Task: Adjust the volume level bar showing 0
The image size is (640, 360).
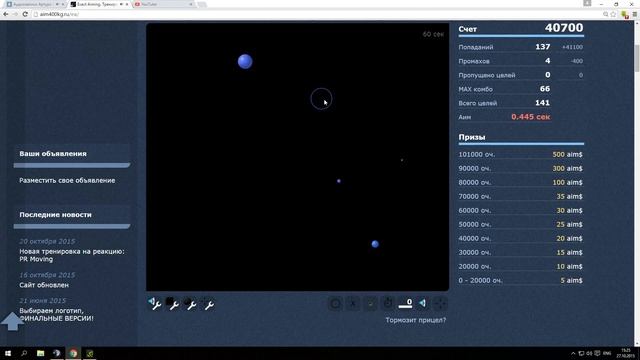Action: tap(405, 303)
